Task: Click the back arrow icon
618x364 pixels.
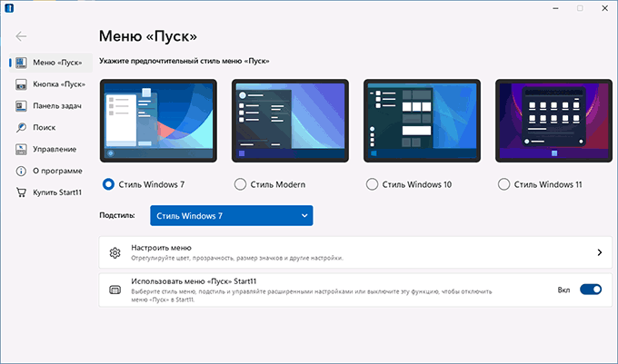Action: pos(21,36)
